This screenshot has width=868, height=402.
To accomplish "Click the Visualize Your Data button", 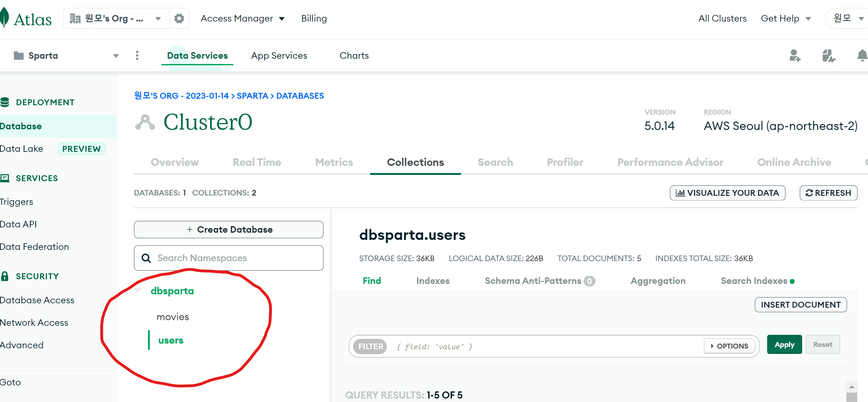I will tap(727, 193).
